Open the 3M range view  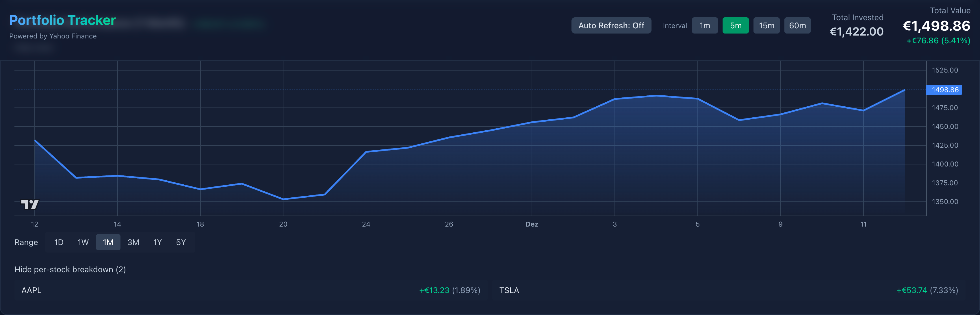133,242
